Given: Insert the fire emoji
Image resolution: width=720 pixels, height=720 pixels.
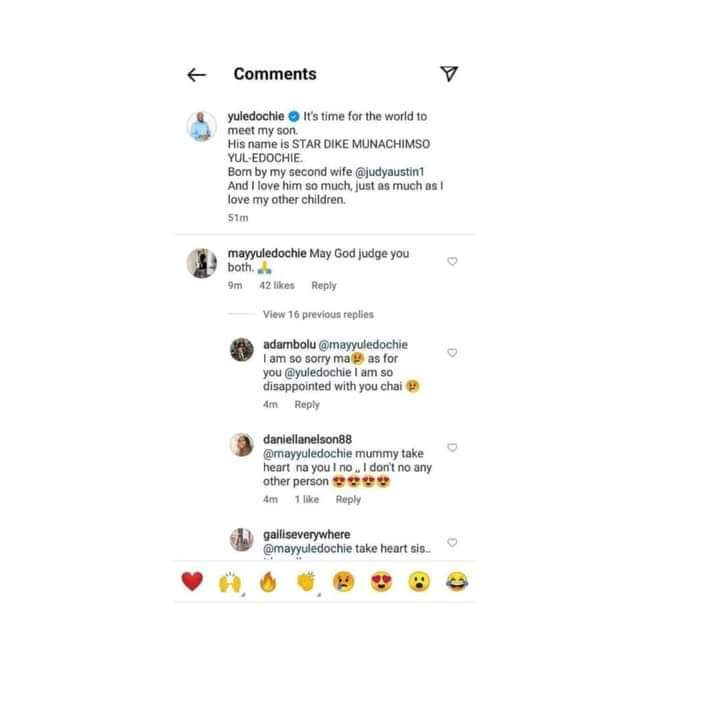Looking at the screenshot, I should point(268,582).
